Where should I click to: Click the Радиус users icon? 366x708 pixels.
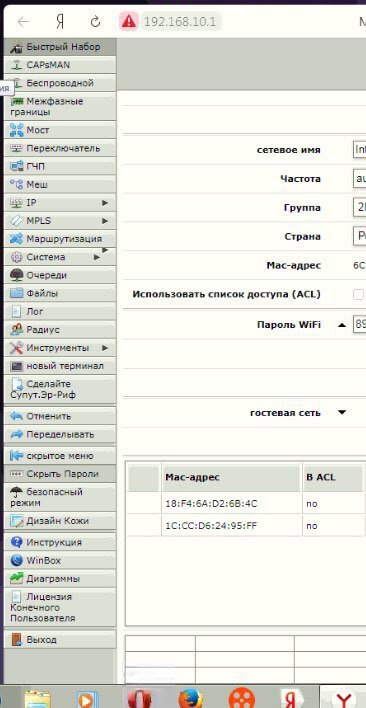[16, 330]
